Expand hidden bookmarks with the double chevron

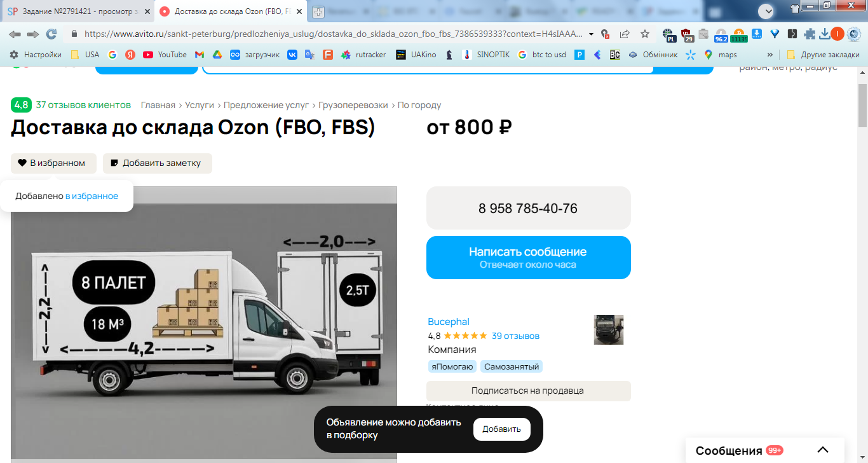point(770,55)
